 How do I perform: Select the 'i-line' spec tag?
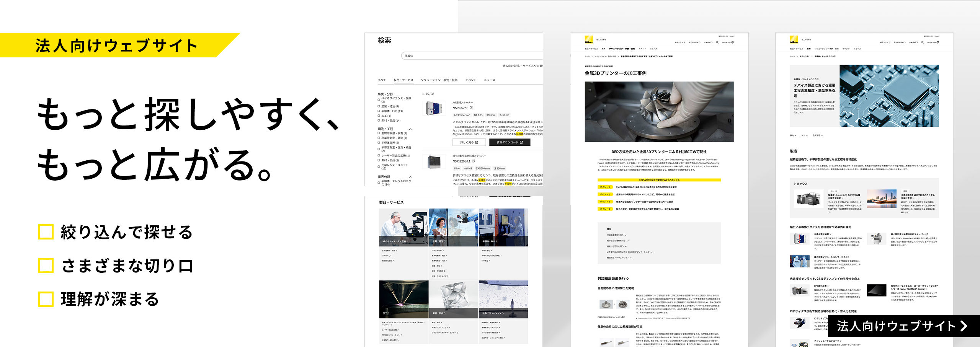(x=457, y=168)
